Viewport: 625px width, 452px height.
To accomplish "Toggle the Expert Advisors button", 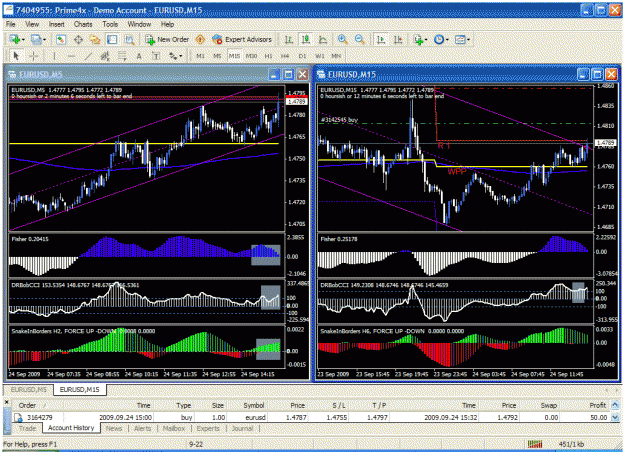I will tap(242, 39).
